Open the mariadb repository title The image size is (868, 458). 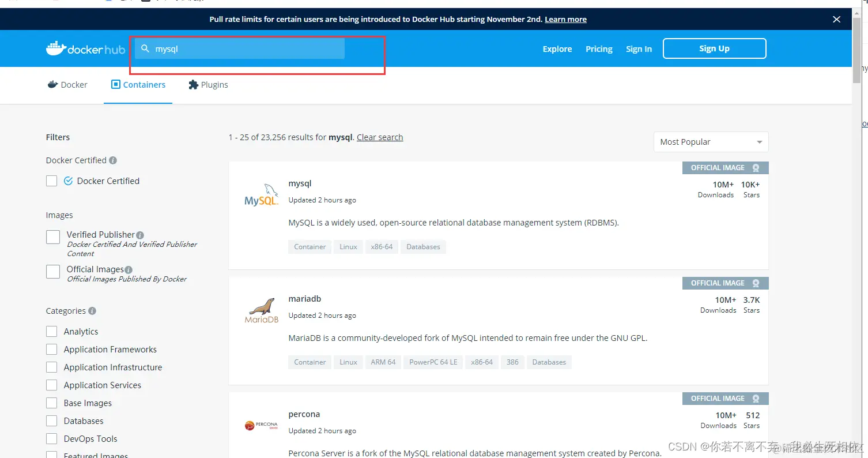point(304,299)
